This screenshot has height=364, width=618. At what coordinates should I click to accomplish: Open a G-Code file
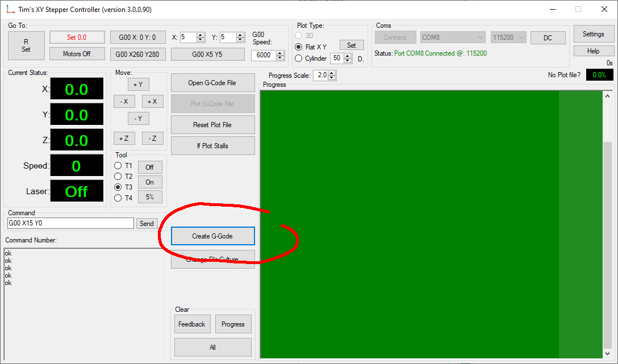coord(212,82)
